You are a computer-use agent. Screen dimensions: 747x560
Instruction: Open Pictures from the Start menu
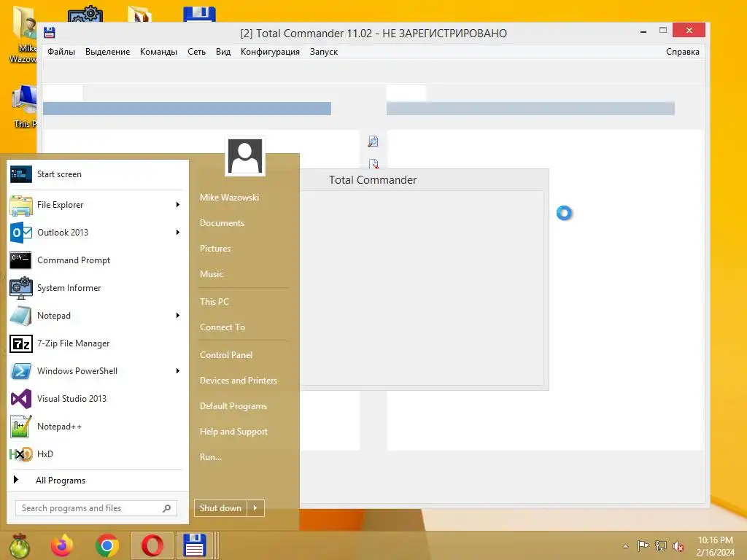coord(215,249)
